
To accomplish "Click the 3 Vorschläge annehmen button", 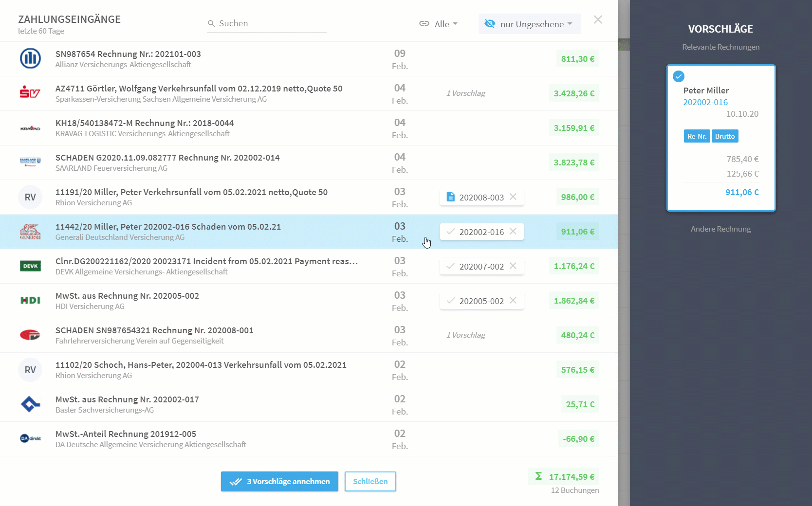I will 279,482.
